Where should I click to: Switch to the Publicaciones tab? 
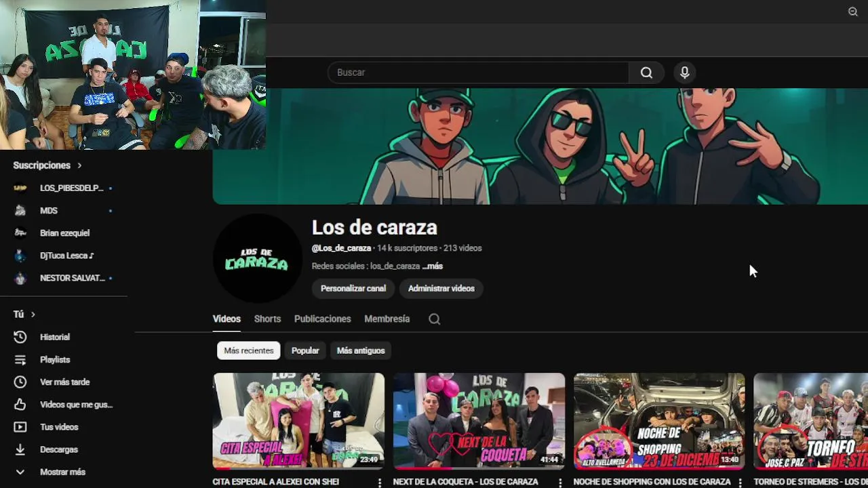coord(323,319)
